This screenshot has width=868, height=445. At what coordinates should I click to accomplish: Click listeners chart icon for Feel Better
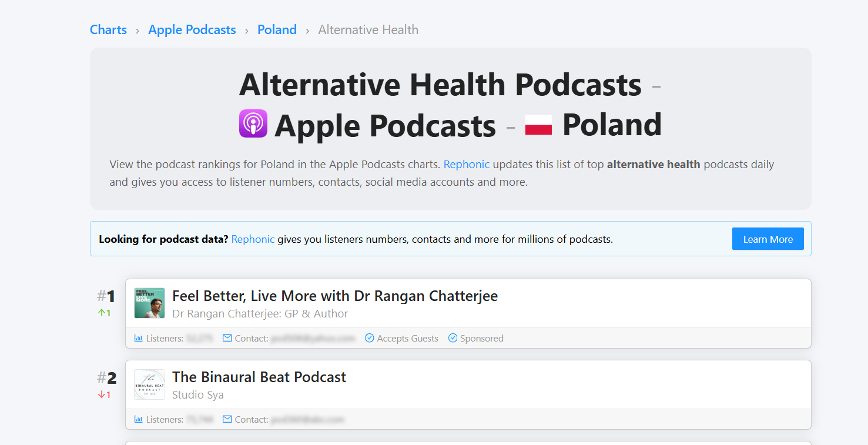139,338
